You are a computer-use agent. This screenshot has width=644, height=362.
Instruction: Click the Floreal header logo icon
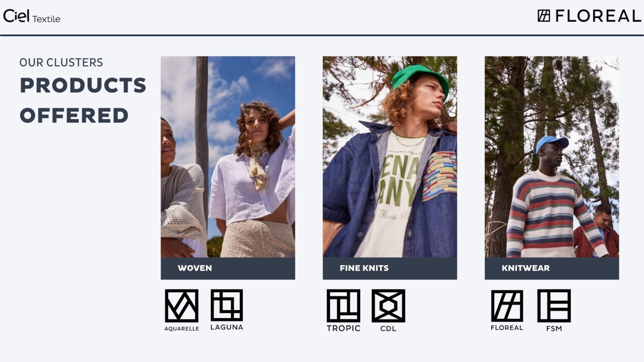pos(544,16)
